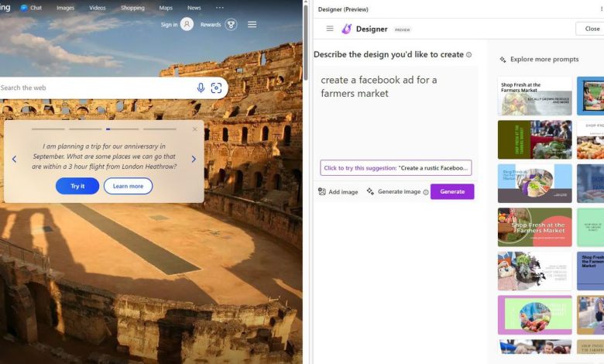Open the Bing Chat link
The width and height of the screenshot is (604, 364).
coord(31,8)
